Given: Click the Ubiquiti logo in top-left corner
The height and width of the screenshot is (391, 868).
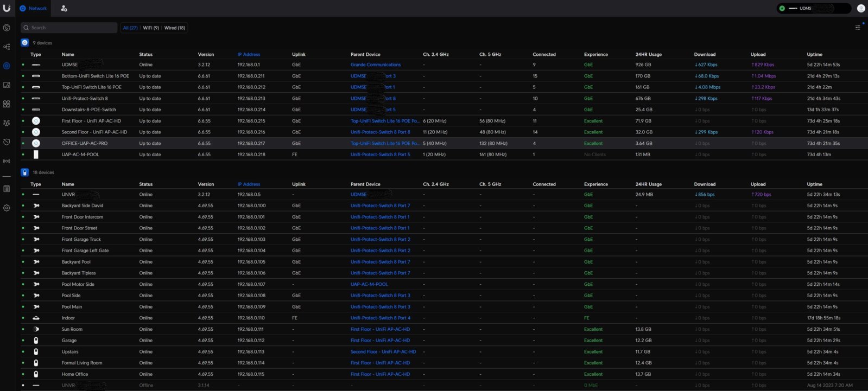Looking at the screenshot, I should (x=7, y=8).
